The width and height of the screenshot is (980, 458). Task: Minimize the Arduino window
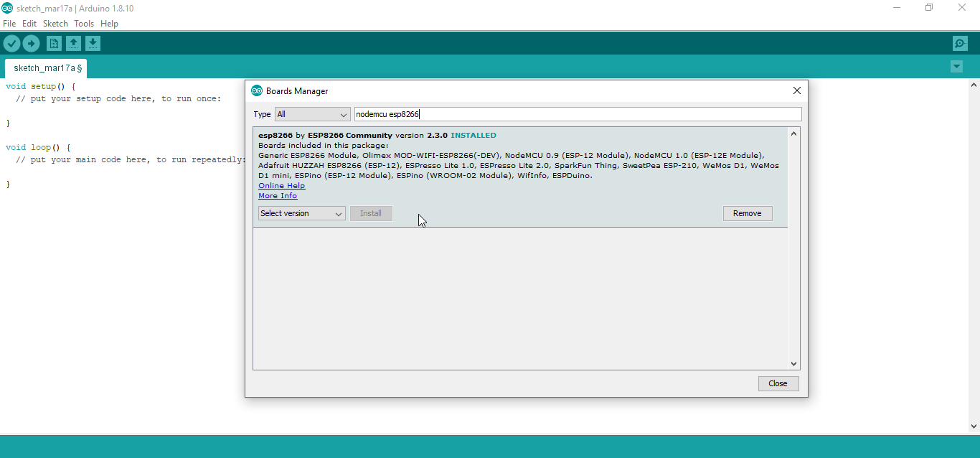click(897, 8)
